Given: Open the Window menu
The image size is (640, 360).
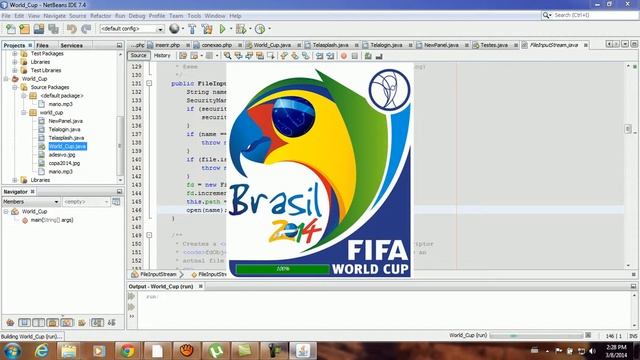Looking at the screenshot, I should 215,16.
